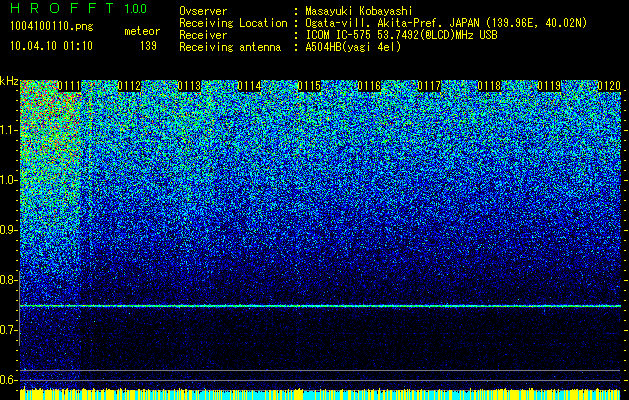629x400 pixels.
Task: Click the 0.8 kHz axis label
Action: (8, 280)
